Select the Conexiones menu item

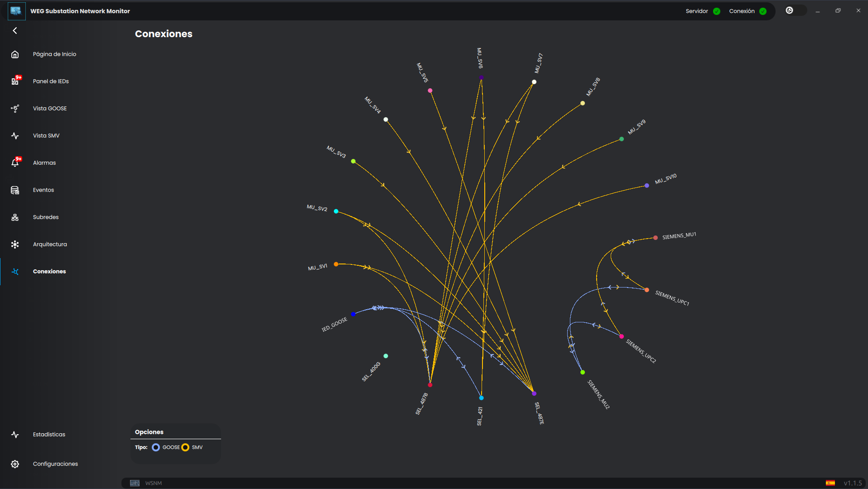click(x=49, y=272)
